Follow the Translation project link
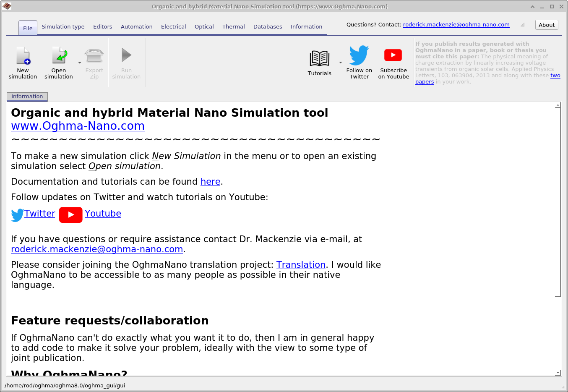 point(301,265)
